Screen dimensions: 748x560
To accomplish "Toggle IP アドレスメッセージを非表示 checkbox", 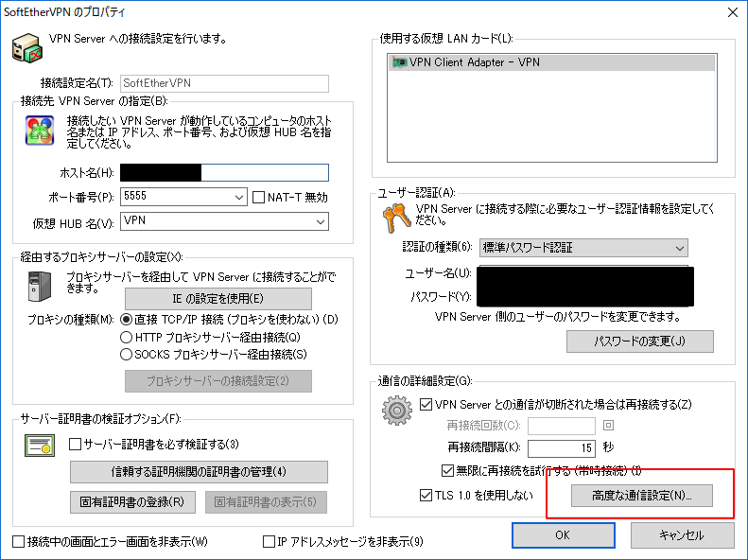I will click(270, 541).
